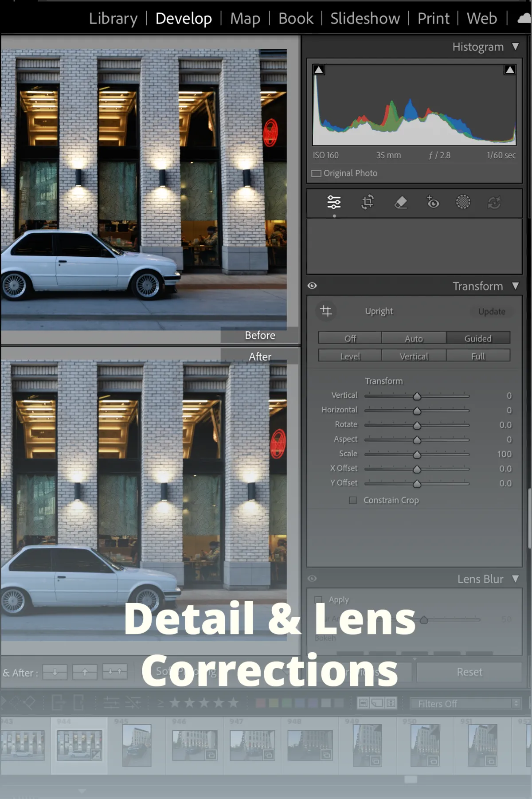Open the Print module

(433, 18)
